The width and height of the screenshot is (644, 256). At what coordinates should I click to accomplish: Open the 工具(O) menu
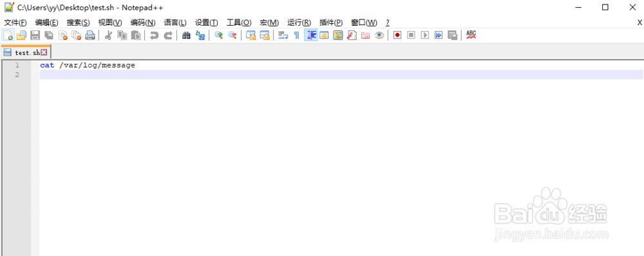point(239,23)
